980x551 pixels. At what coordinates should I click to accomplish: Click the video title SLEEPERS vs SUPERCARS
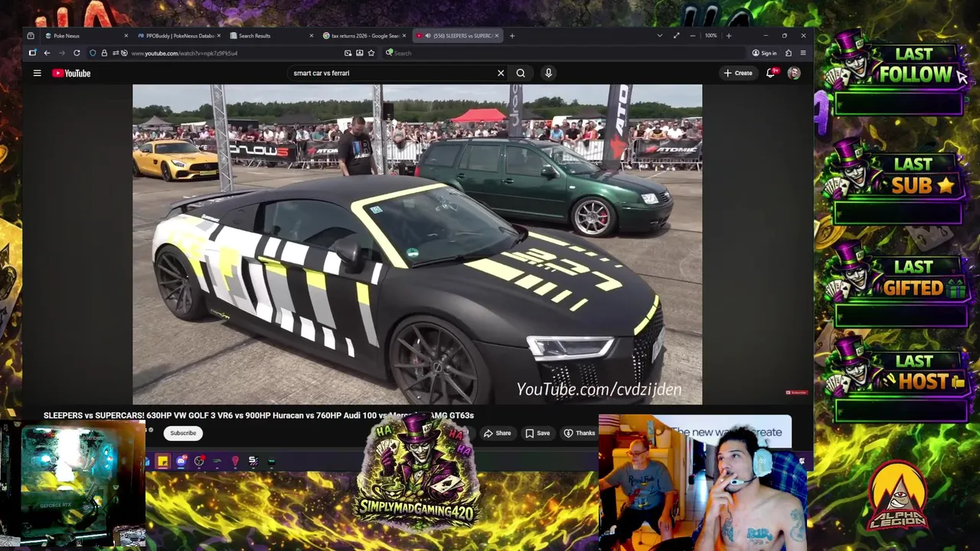point(259,416)
